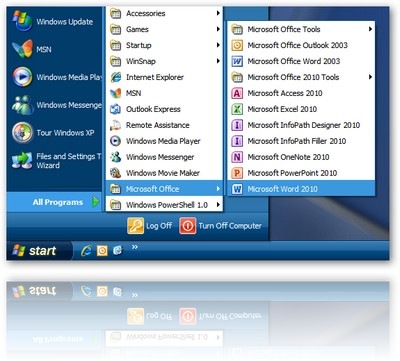Click the green All Programs arrow
This screenshot has width=400, height=361.
pyautogui.click(x=96, y=202)
